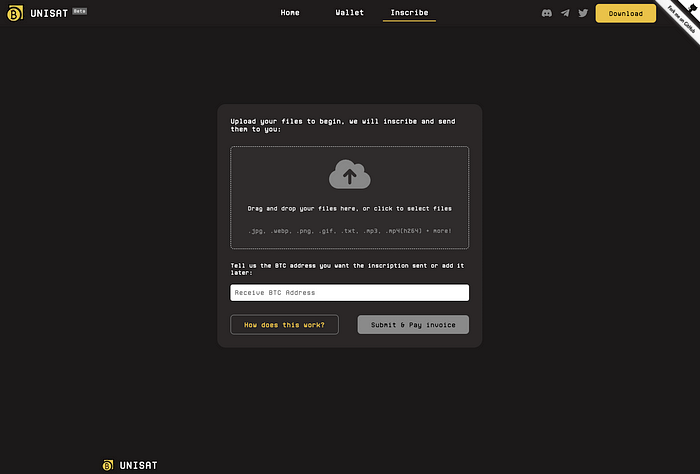The image size is (700, 474).
Task: Go to the Home tab
Action: pyautogui.click(x=290, y=13)
